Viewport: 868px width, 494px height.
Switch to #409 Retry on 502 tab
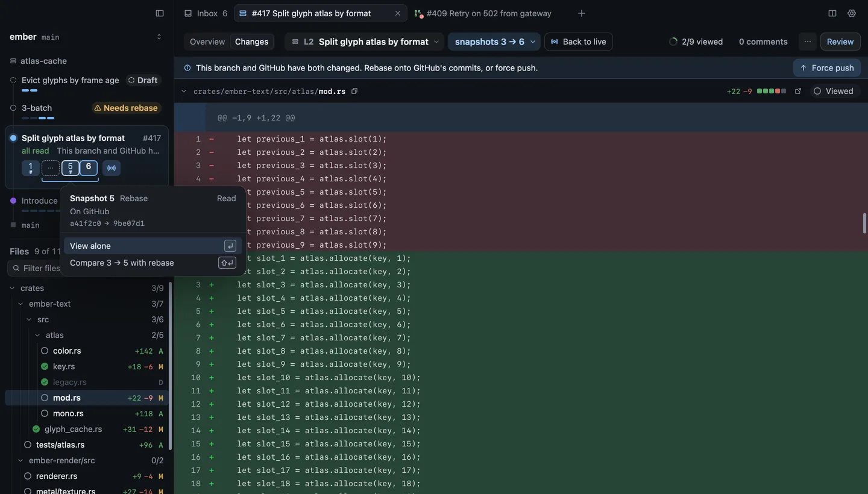pos(483,13)
